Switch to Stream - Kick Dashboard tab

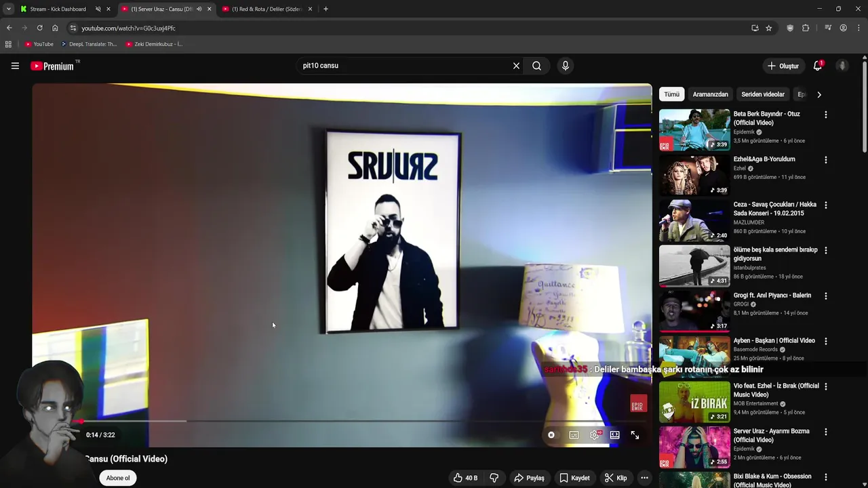(x=58, y=9)
